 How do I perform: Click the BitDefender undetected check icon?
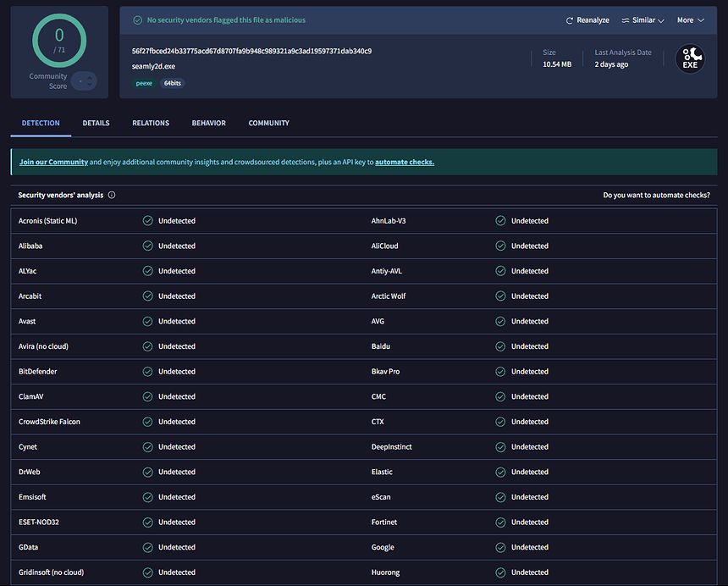click(147, 372)
